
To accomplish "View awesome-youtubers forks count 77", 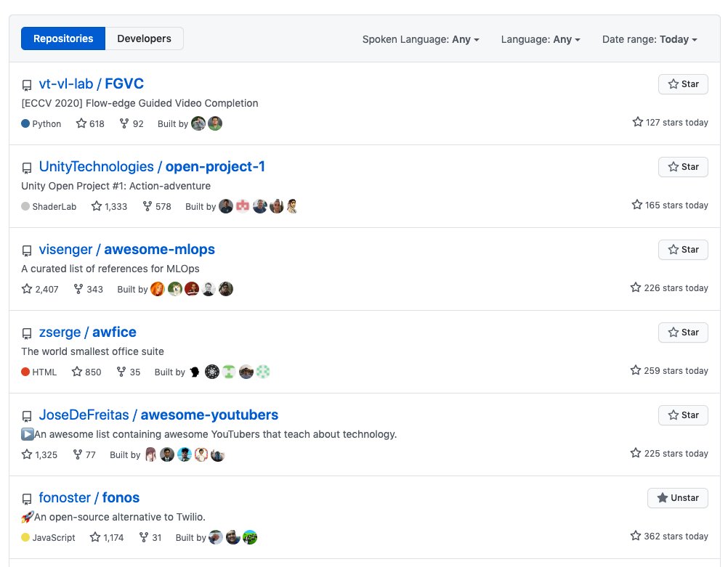I will pos(84,454).
